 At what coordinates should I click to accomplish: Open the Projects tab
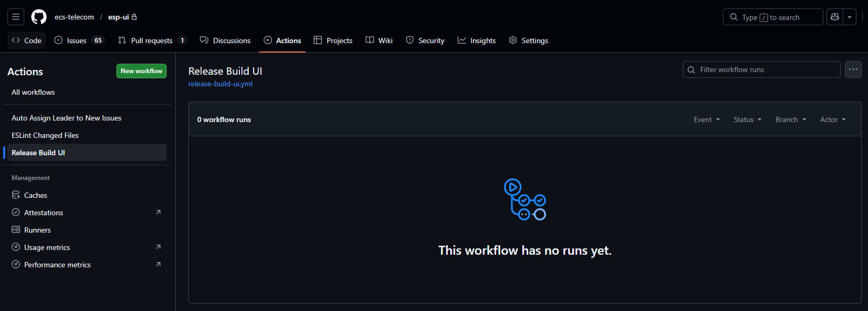tap(333, 41)
